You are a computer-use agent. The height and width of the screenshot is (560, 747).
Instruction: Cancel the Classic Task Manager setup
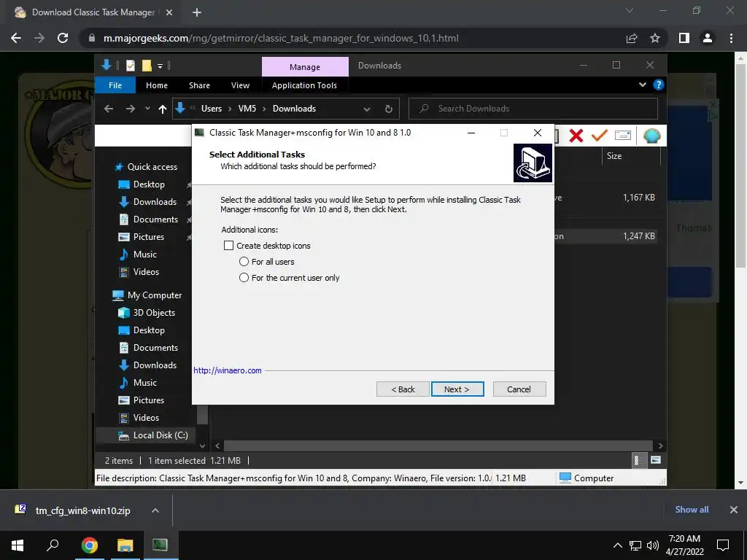(x=519, y=389)
